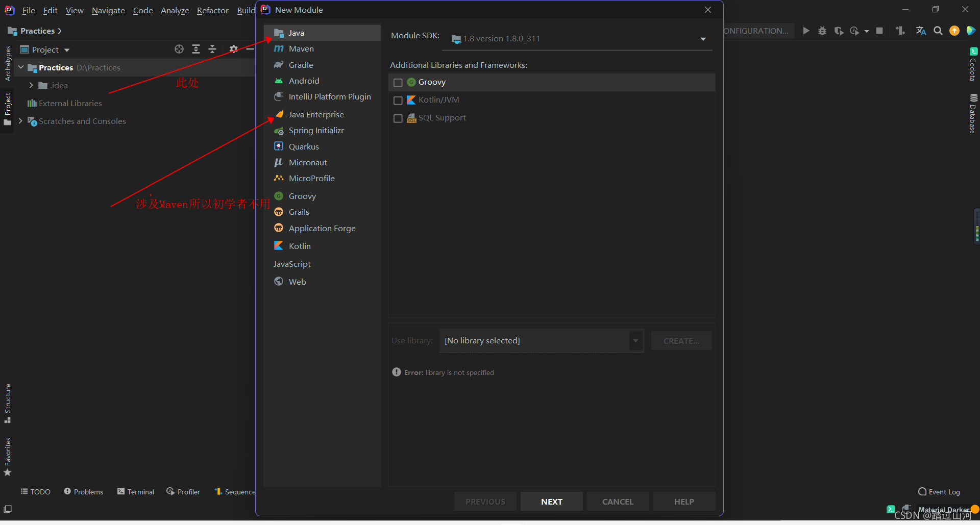
Task: Pick MicroProfile module type
Action: [x=322, y=178]
